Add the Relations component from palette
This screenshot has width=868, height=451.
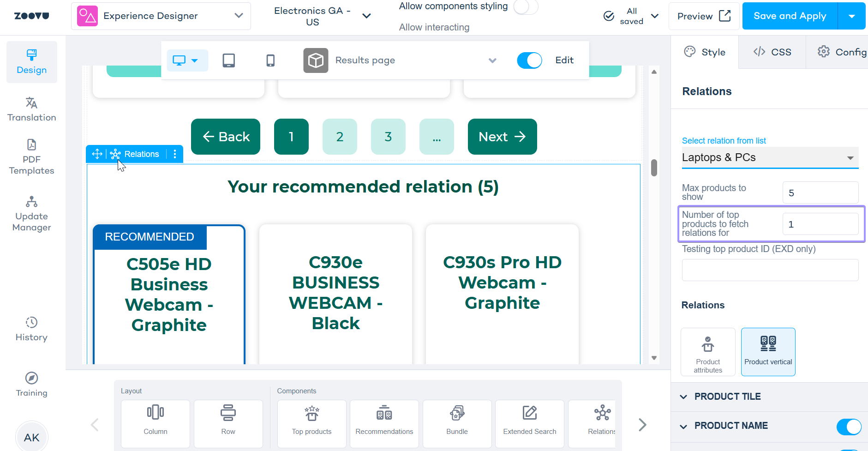coord(592,424)
